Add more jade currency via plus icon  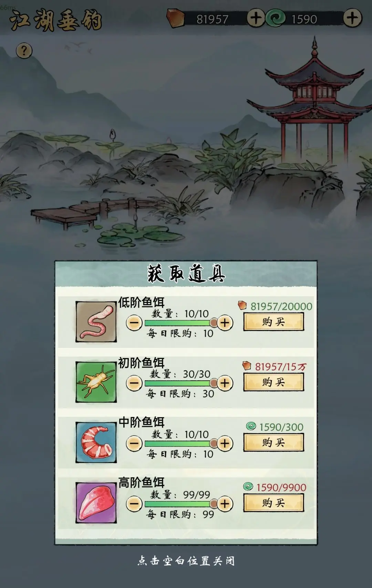click(352, 18)
